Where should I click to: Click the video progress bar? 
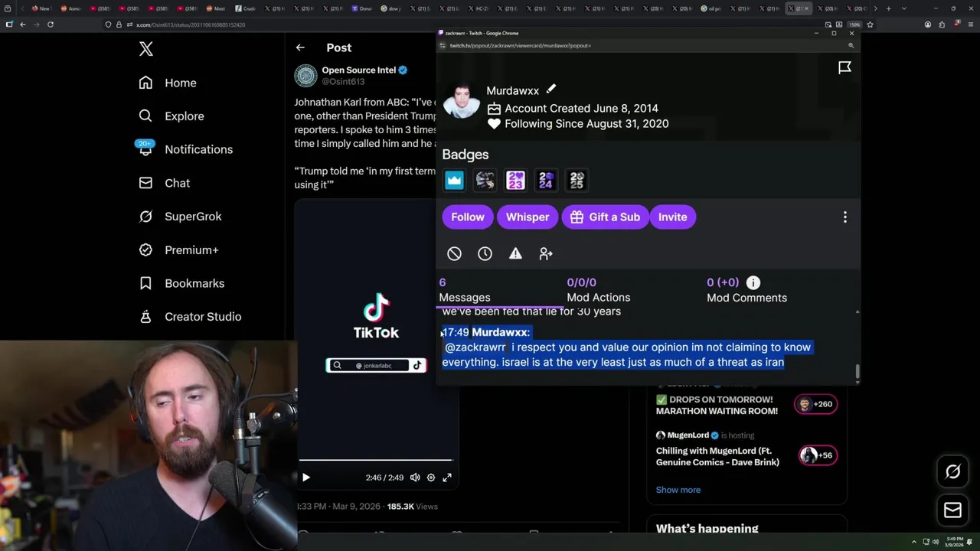pos(375,460)
